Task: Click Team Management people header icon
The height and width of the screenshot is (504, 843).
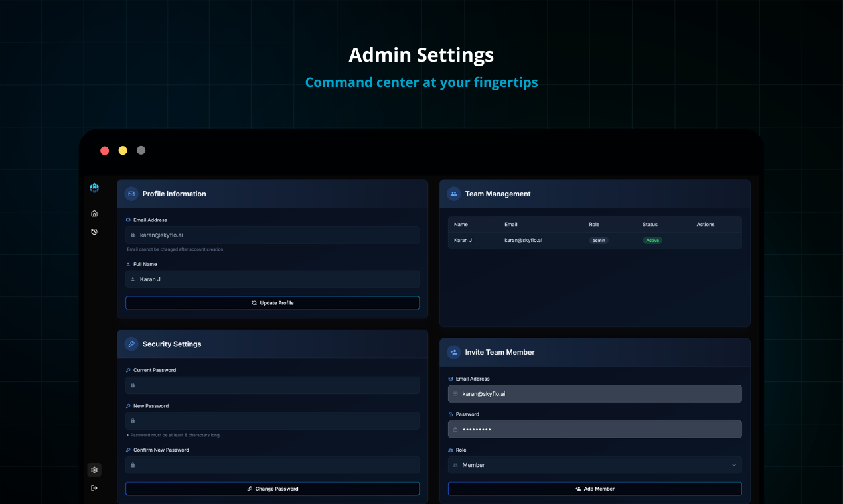Action: point(454,194)
